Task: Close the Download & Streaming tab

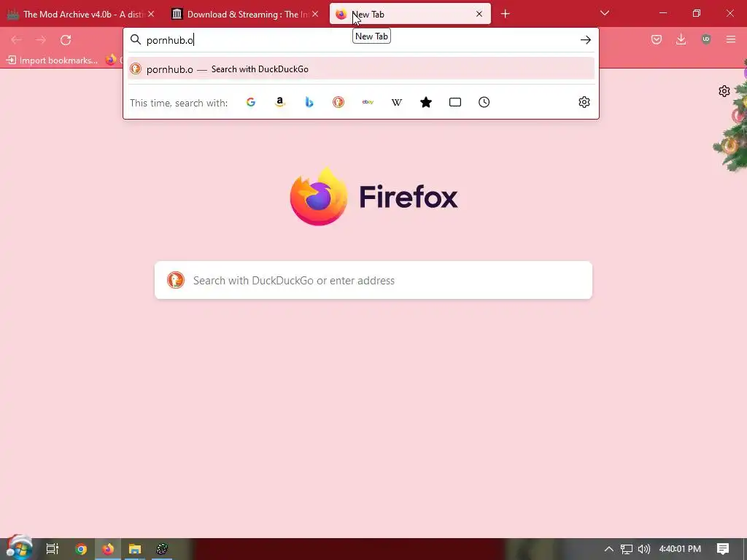Action: (315, 15)
